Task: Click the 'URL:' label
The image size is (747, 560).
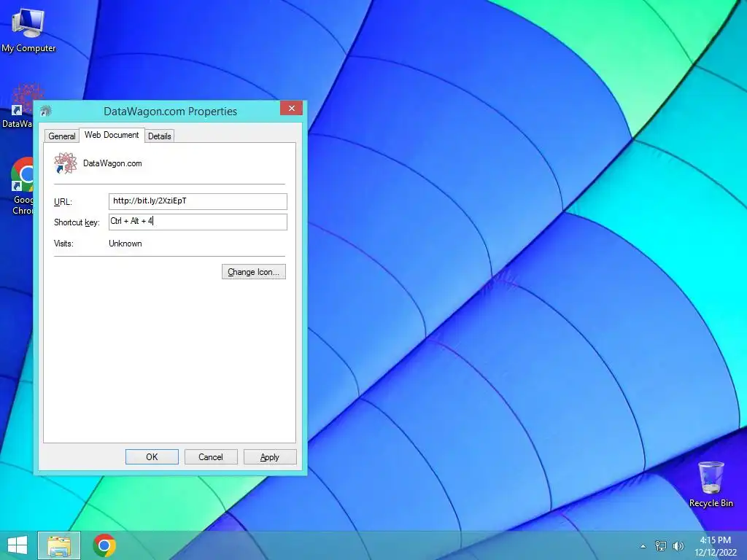Action: pyautogui.click(x=63, y=202)
